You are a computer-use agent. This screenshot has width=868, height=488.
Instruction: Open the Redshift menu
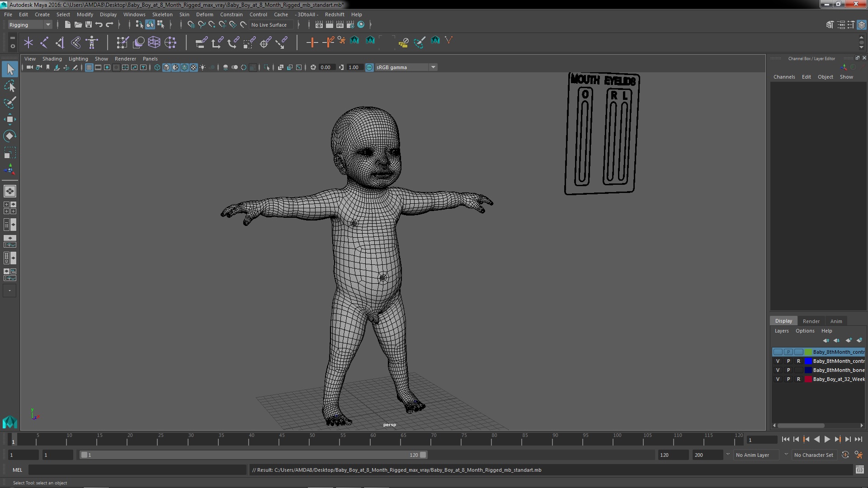pos(334,14)
